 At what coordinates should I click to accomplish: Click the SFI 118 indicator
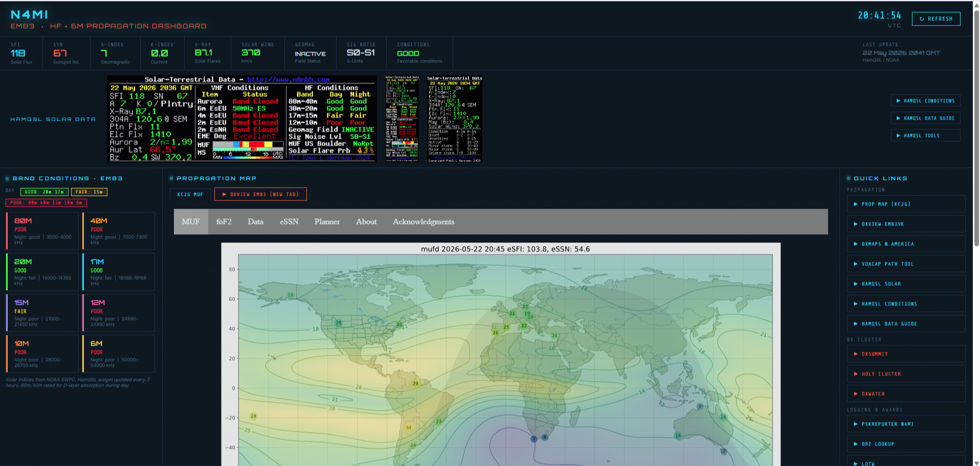coord(18,53)
